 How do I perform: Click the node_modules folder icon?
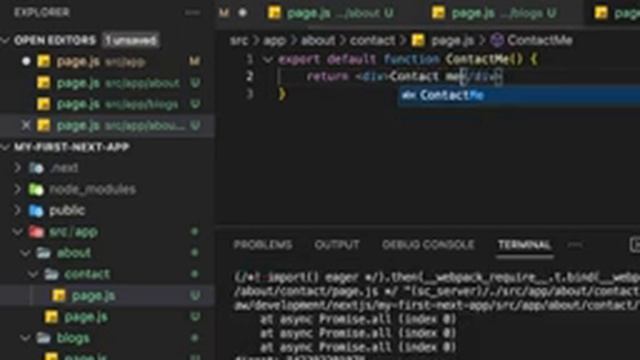coord(36,189)
